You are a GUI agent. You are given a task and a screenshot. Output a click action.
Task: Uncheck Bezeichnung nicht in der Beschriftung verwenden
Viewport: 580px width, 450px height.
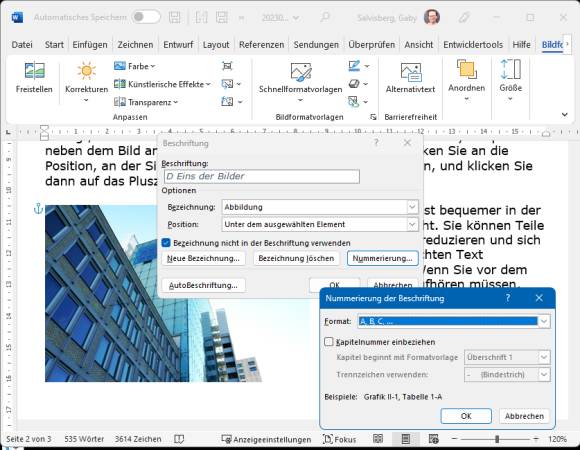[166, 243]
